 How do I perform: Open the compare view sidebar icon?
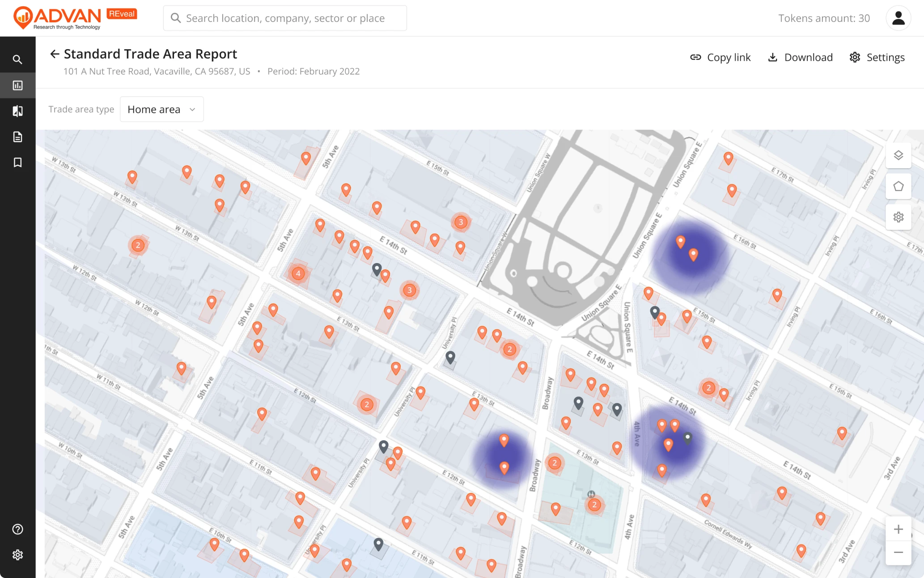click(x=17, y=111)
